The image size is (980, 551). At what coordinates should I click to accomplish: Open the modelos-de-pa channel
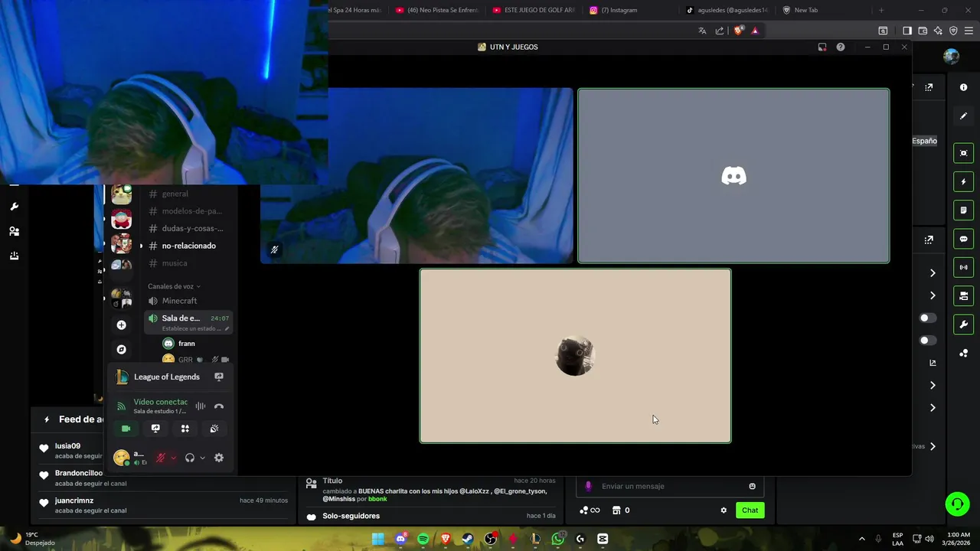(x=188, y=211)
